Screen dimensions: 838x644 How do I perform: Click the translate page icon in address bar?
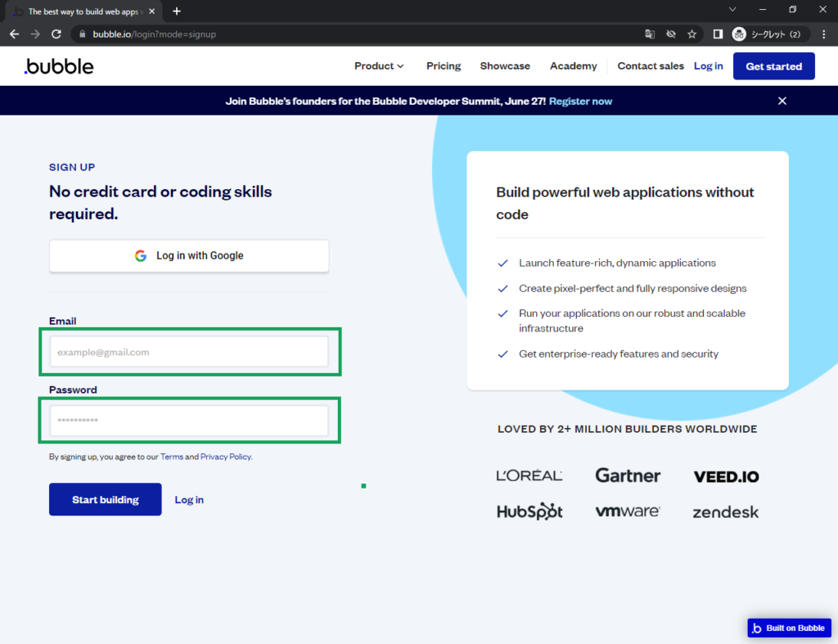[x=650, y=34]
